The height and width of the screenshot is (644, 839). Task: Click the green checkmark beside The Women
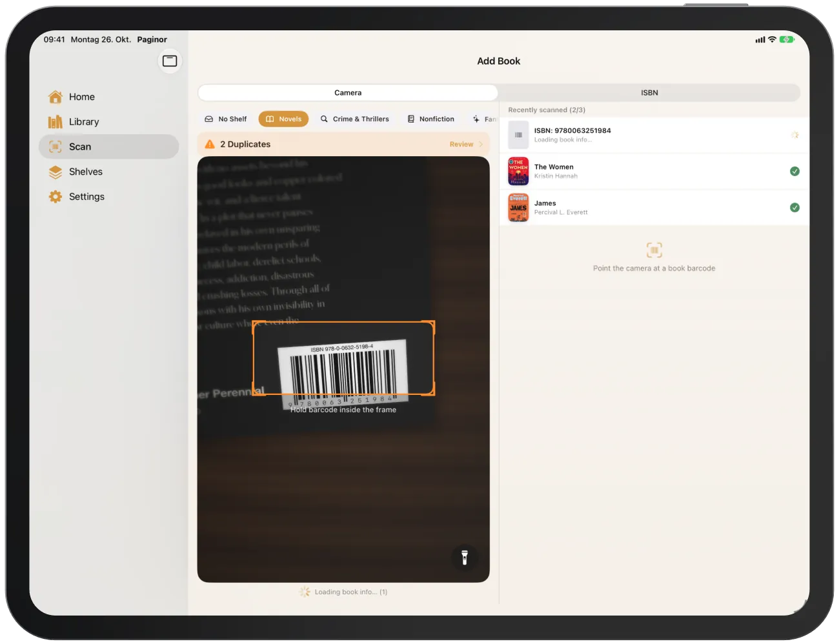pos(794,171)
